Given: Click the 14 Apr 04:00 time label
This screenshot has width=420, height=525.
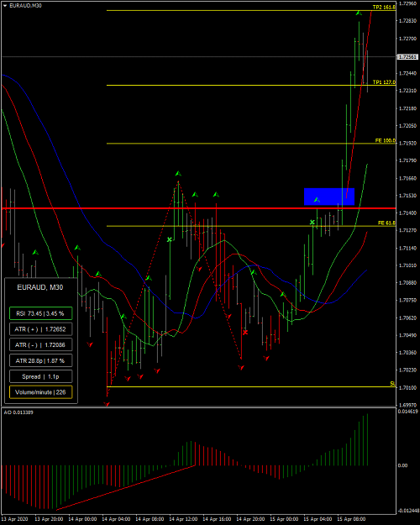Looking at the screenshot, I should click(116, 519).
